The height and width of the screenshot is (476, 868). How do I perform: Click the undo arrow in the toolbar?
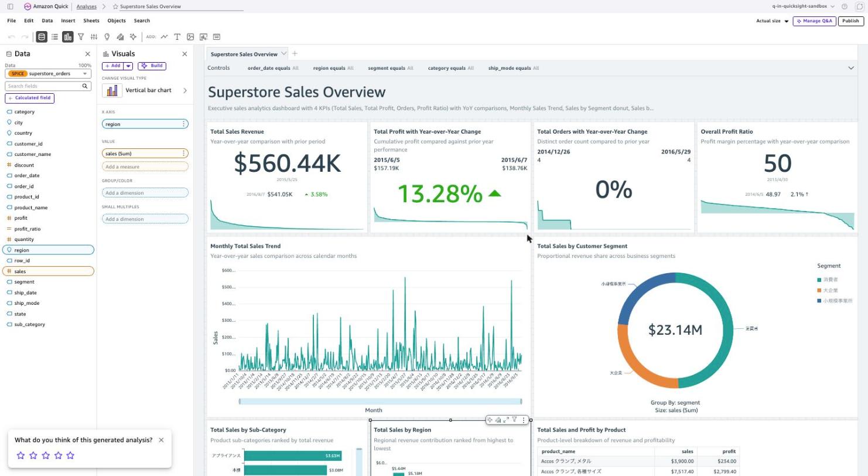pos(12,37)
